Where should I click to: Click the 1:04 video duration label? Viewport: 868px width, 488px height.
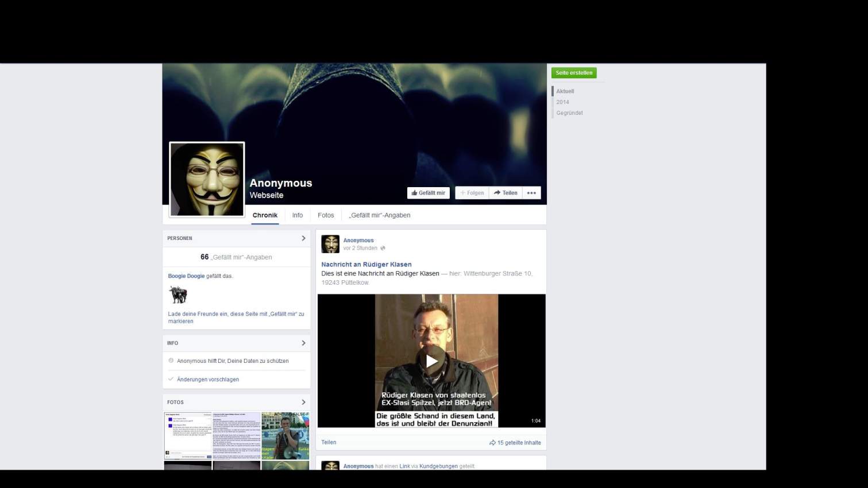536,421
